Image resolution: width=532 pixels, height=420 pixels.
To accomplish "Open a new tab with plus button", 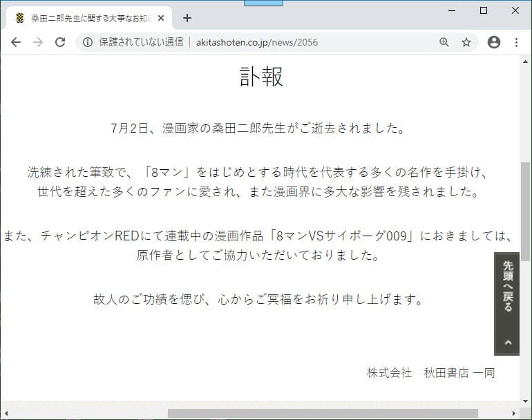I will coord(187,18).
